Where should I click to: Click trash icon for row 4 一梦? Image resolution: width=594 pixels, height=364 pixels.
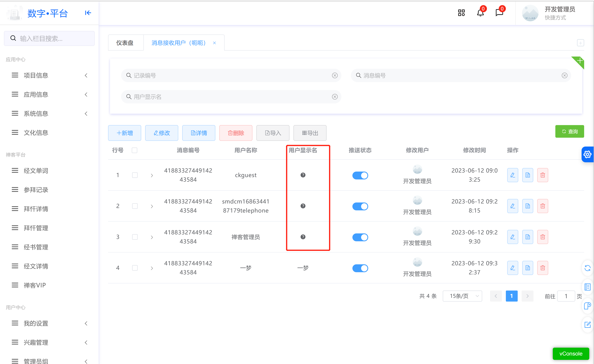click(x=542, y=268)
